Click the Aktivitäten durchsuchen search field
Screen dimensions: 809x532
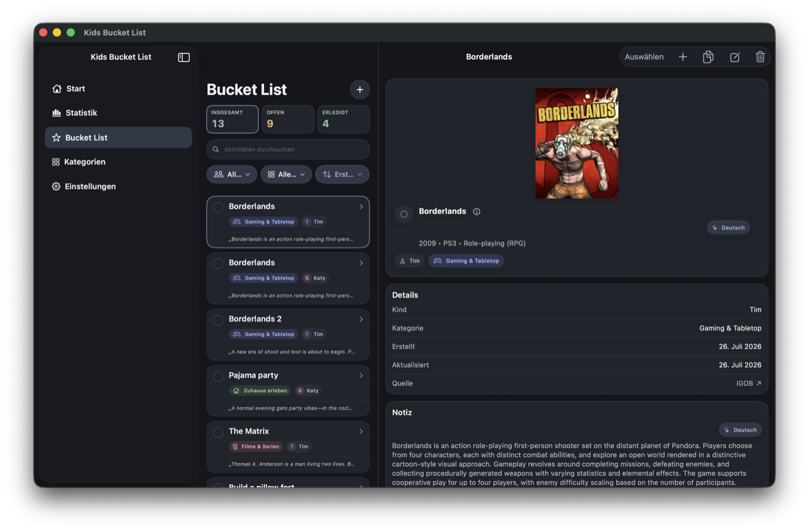[x=288, y=149]
